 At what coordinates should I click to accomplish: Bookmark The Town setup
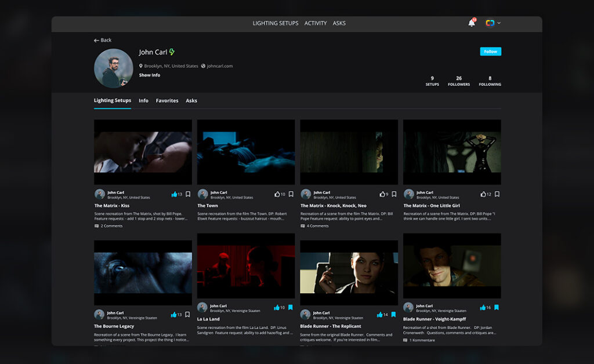coord(291,194)
